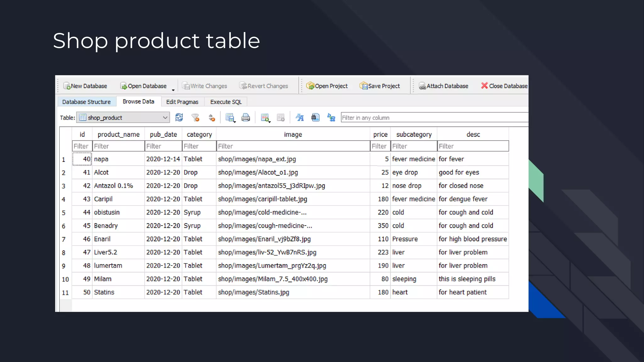This screenshot has height=362, width=644.
Task: Click the Close Database button
Action: click(504, 86)
